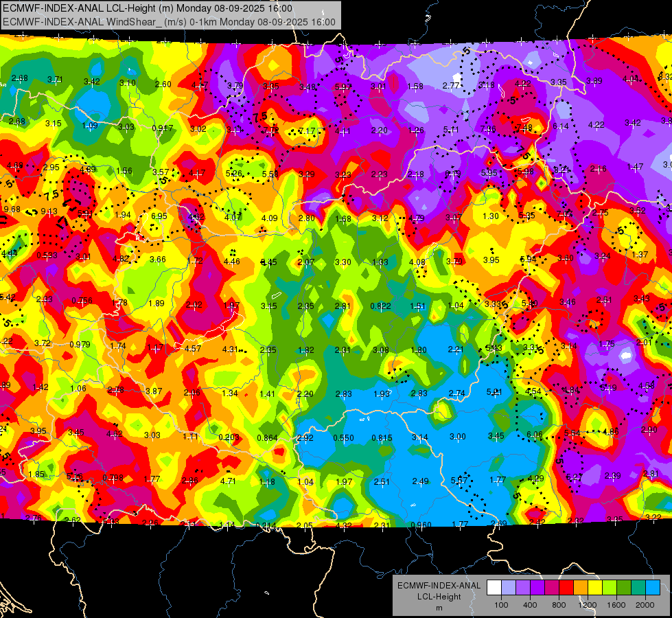Screen dimensions: 672x618
Task: Click the wind shear value 1.51
Action: click(417, 306)
